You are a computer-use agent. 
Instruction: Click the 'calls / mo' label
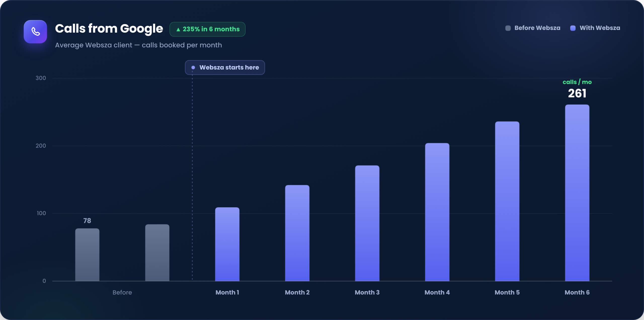(x=577, y=82)
